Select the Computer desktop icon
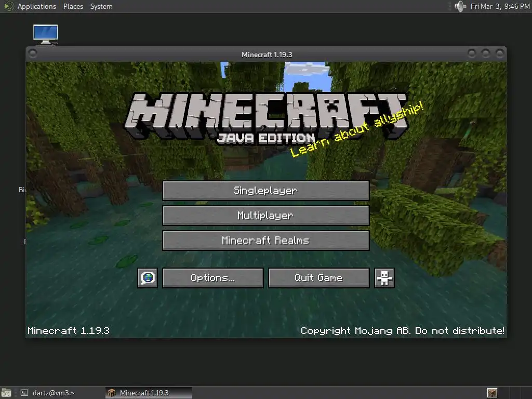The width and height of the screenshot is (532, 399). coord(46,35)
